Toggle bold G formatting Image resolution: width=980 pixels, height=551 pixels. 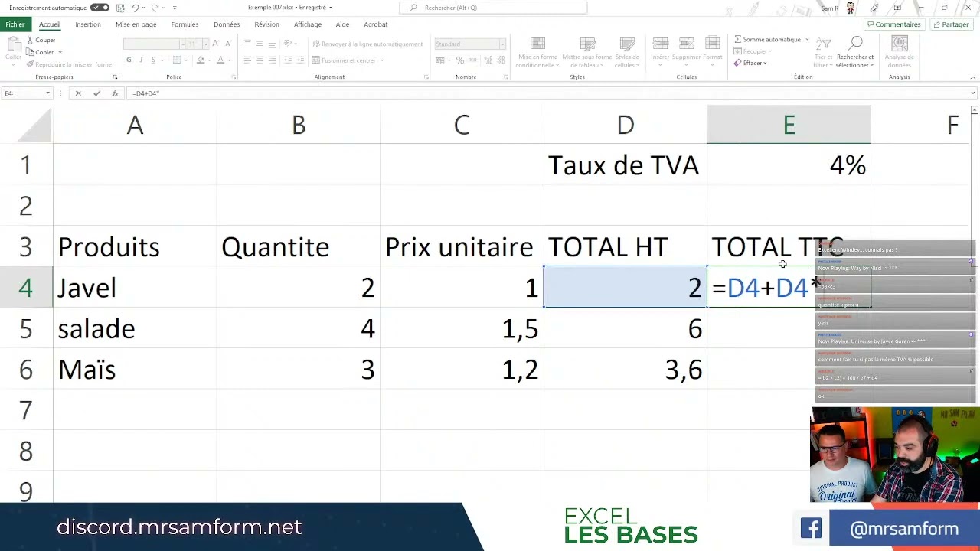(129, 60)
